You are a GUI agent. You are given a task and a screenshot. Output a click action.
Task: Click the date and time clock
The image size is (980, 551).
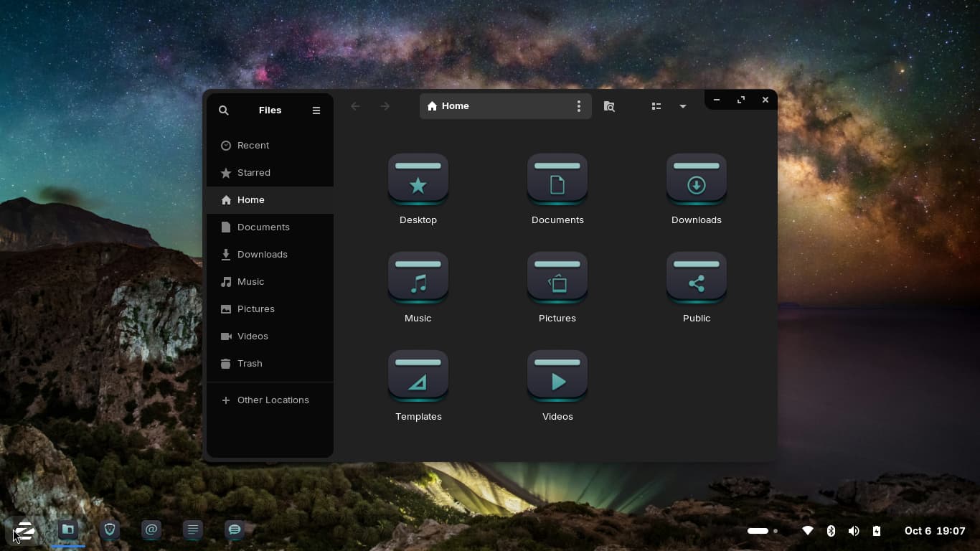[935, 531]
